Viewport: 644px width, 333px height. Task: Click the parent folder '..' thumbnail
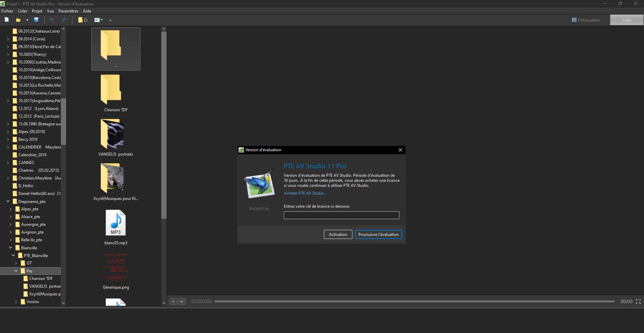116,49
